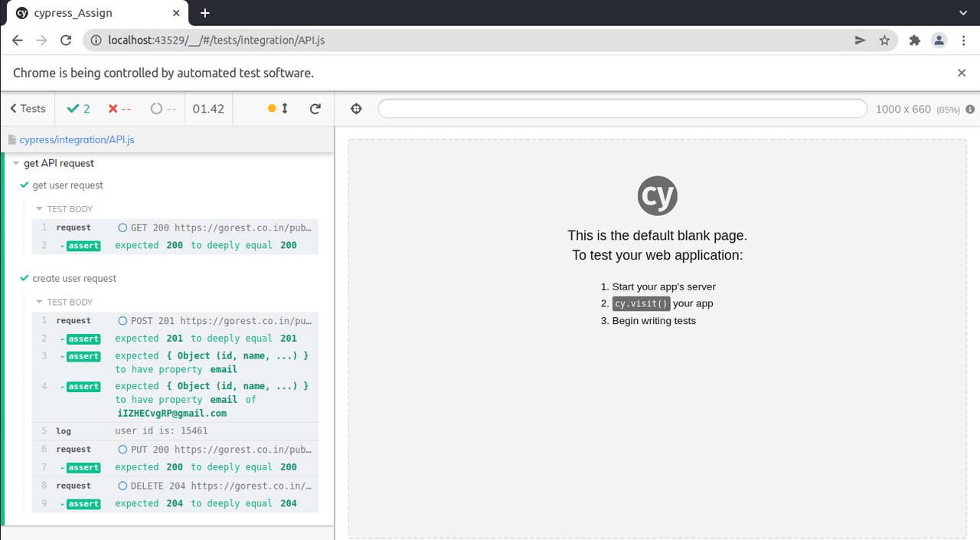The image size is (980, 540).
Task: Open the cypress/integration/API.js spec file link
Action: 77,139
